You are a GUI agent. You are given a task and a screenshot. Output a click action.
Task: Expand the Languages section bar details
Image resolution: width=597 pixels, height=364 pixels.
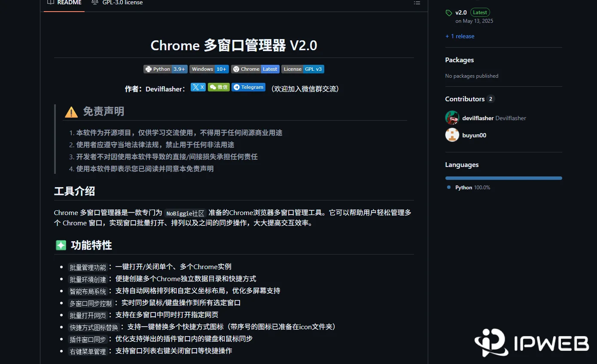click(x=503, y=178)
